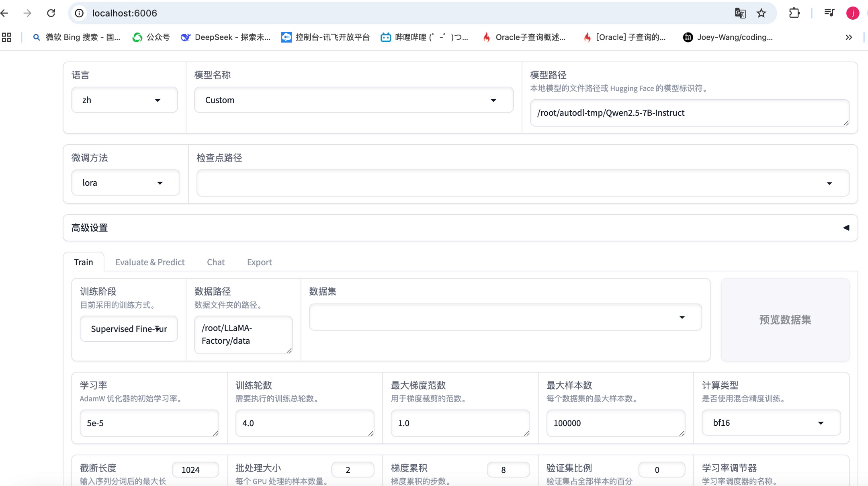Click the 模型路径 text field
Viewport: 868px width, 486px height.
pos(689,113)
